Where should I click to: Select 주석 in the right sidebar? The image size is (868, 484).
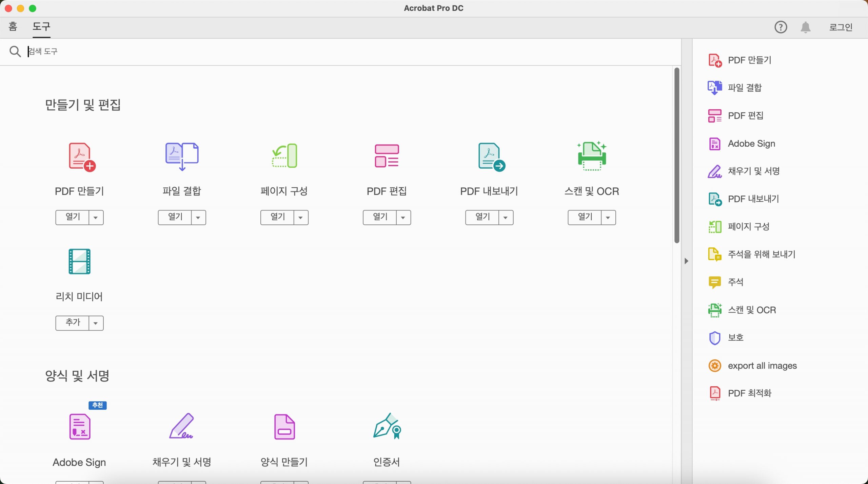coord(726,282)
